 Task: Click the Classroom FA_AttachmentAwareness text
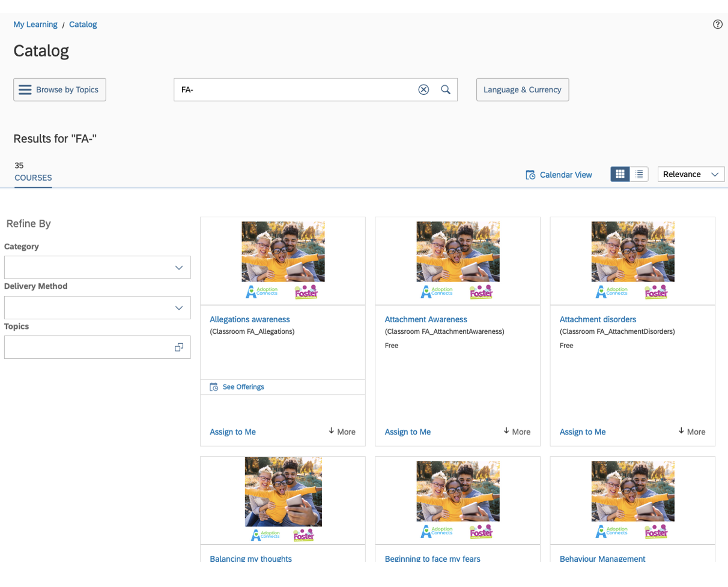(x=444, y=331)
